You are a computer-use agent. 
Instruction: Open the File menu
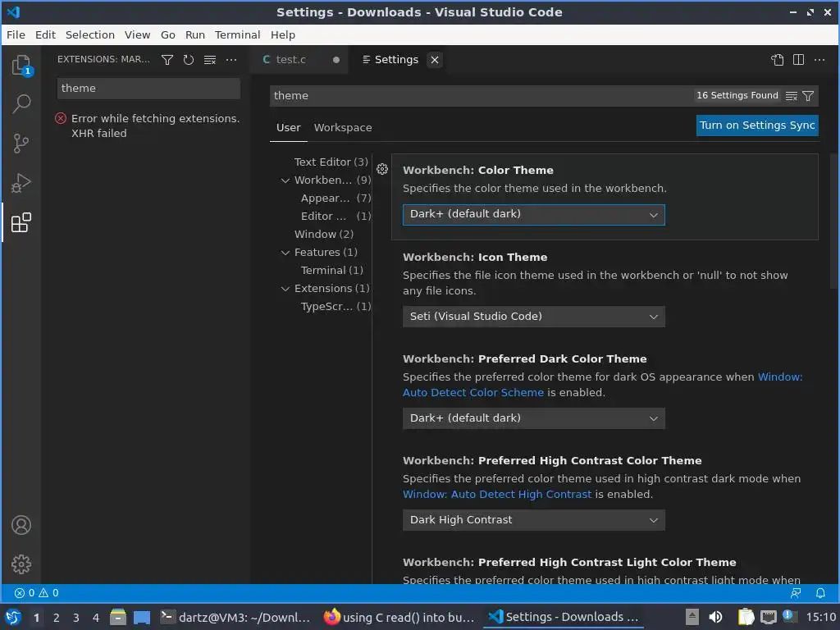coord(16,34)
